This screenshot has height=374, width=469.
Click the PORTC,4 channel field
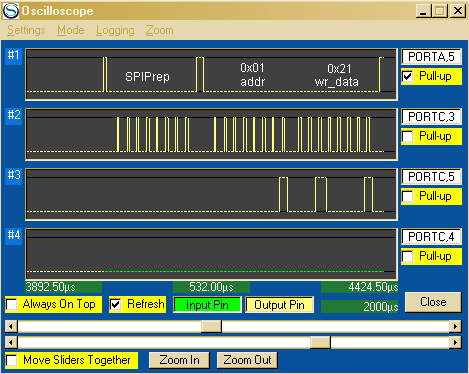(x=431, y=237)
